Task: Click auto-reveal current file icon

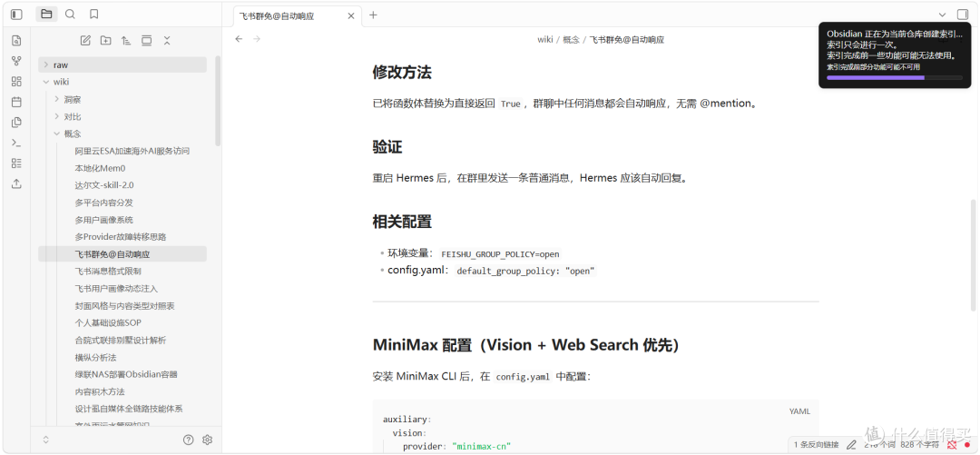Action: (x=147, y=41)
